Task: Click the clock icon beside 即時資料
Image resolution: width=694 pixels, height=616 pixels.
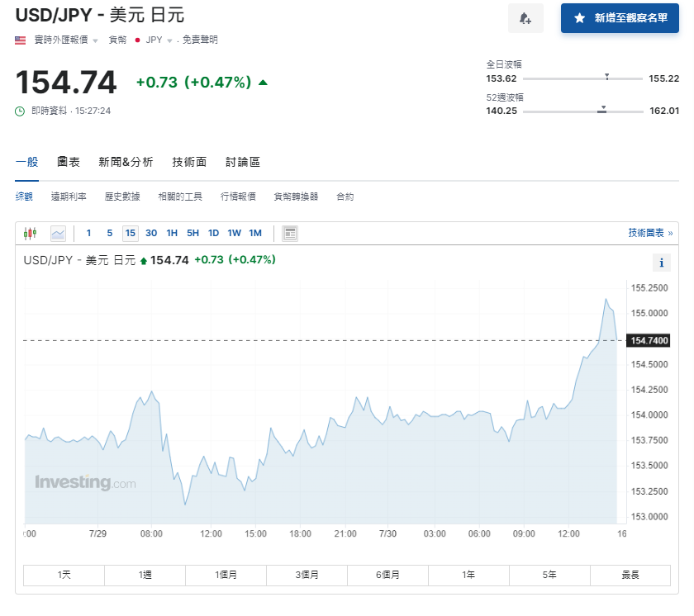Action: (18, 109)
